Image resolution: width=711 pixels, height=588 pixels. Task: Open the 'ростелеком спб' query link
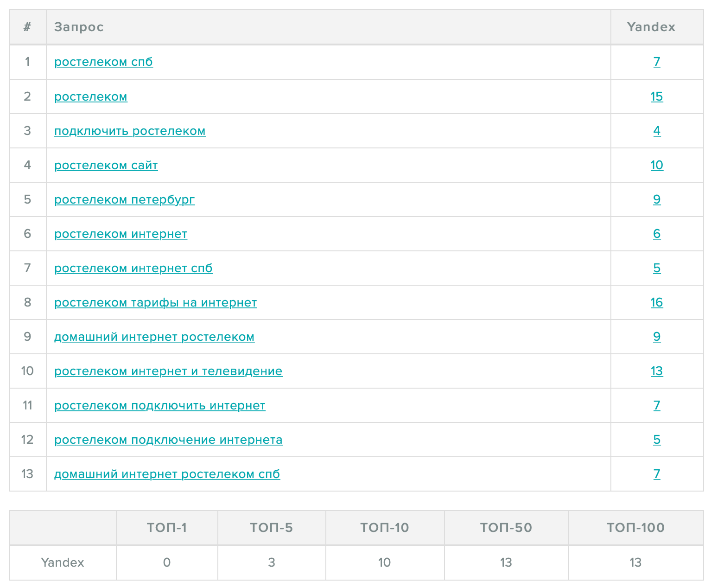[103, 62]
